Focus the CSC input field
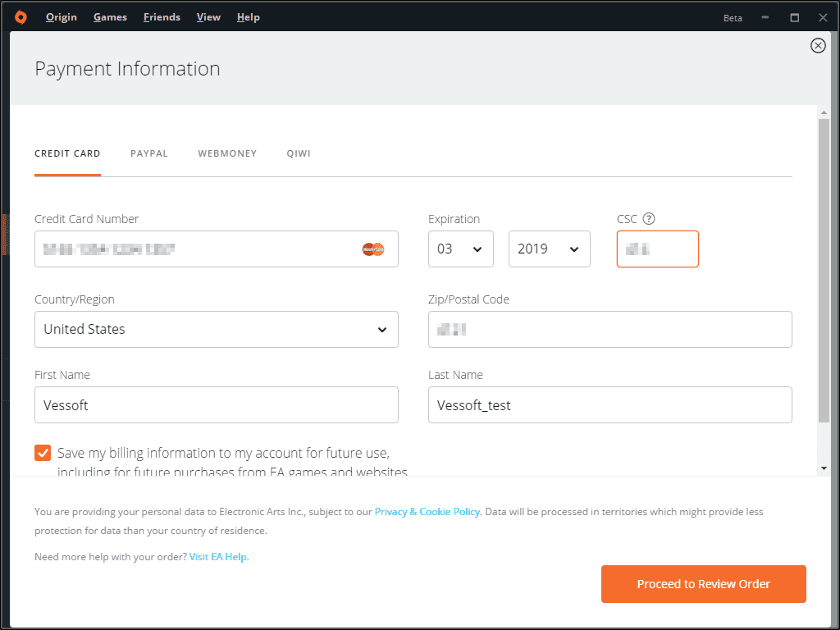840x630 pixels. 658,249
